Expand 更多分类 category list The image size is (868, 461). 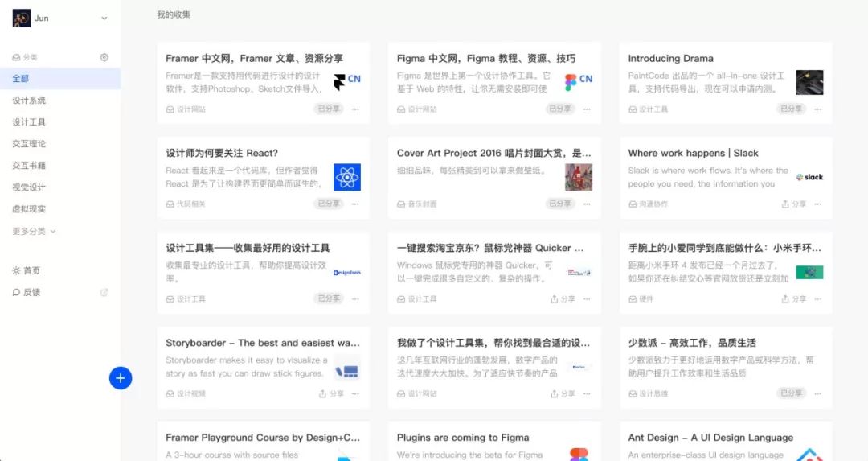pyautogui.click(x=34, y=231)
